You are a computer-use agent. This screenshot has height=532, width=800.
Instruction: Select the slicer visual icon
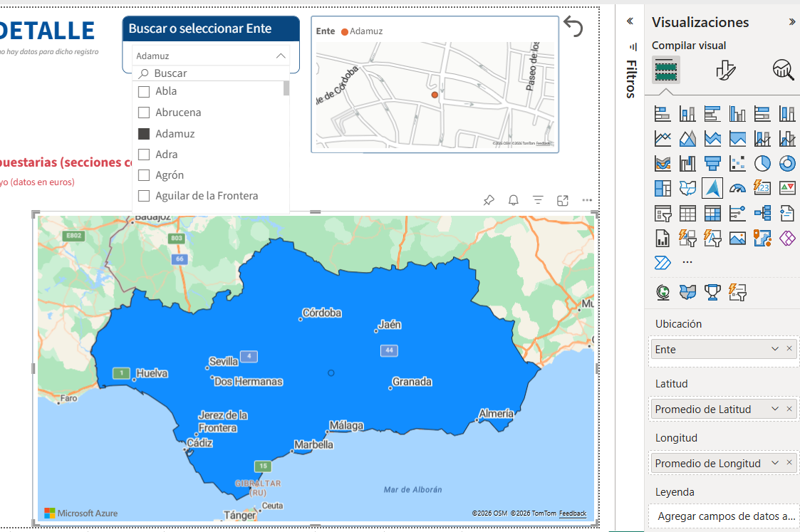point(663,213)
